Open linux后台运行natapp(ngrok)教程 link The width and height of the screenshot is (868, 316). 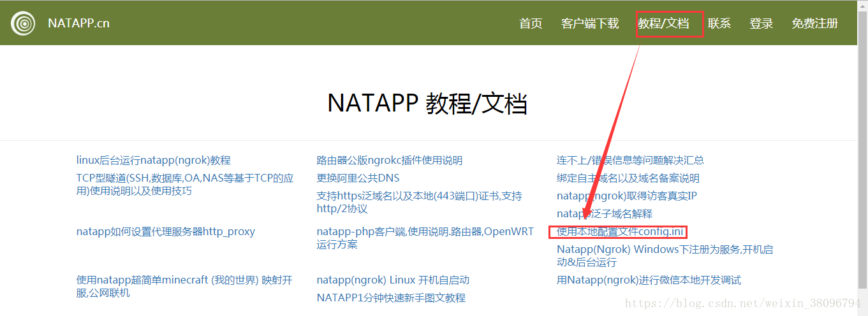(154, 161)
